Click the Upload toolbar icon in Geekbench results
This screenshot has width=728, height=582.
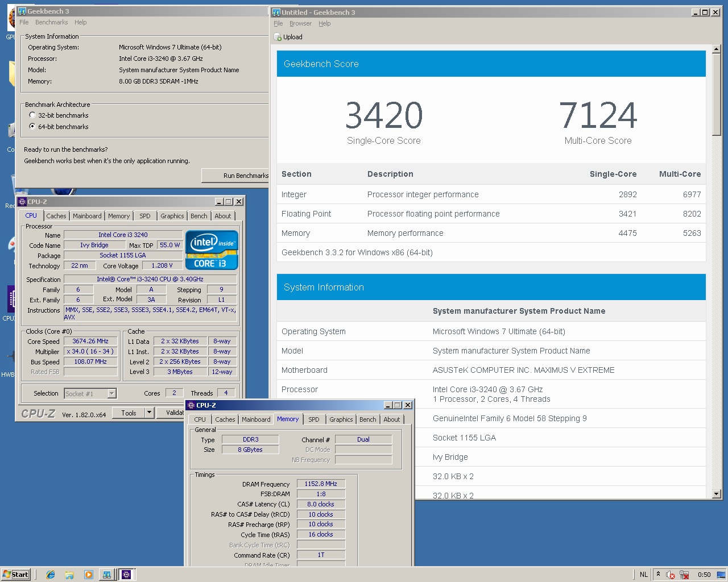point(278,37)
